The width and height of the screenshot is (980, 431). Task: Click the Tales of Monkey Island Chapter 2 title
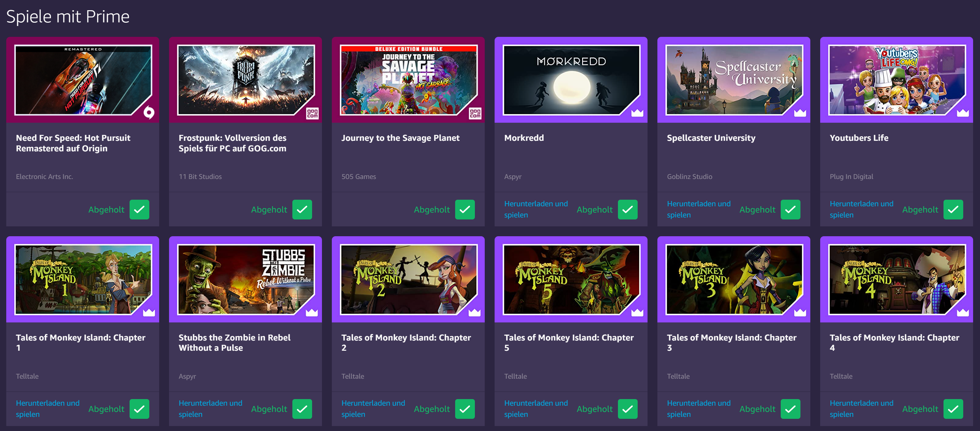[x=406, y=343]
